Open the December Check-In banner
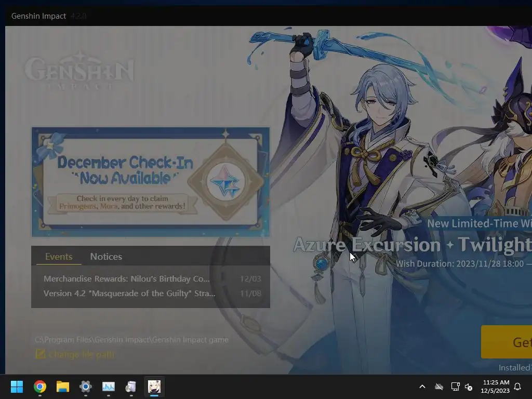This screenshot has width=532, height=399. 151,182
